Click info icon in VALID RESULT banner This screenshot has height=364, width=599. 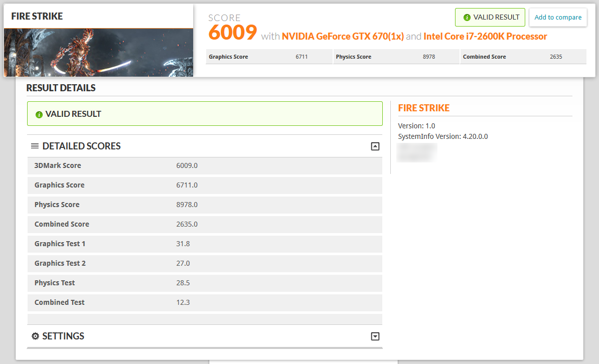point(39,115)
